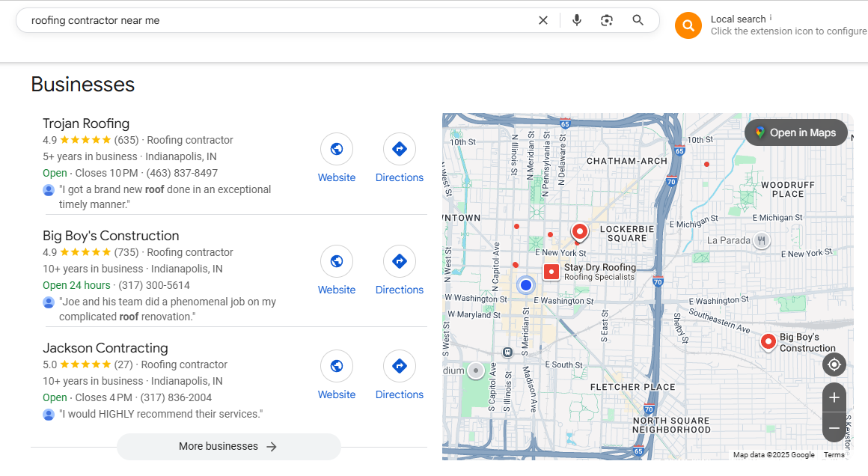Viewport: 868px width, 476px height.
Task: Start voice search with microphone icon
Action: coord(577,20)
